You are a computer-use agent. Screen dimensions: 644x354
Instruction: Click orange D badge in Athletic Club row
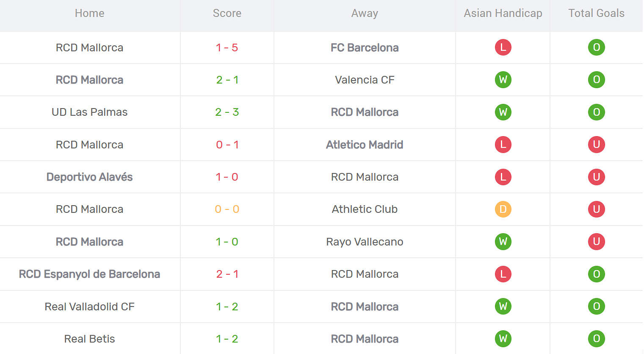503,209
